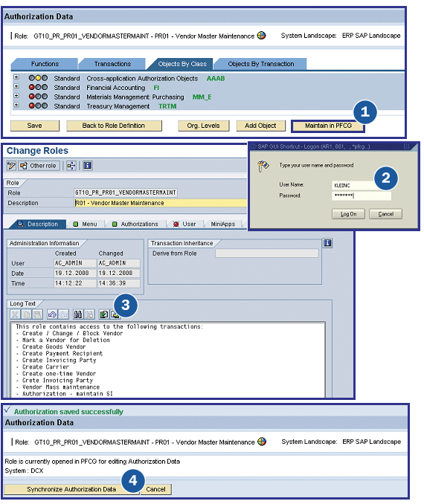424x504 pixels.
Task: Switch to Objects By Transaction tab
Action: click(261, 64)
